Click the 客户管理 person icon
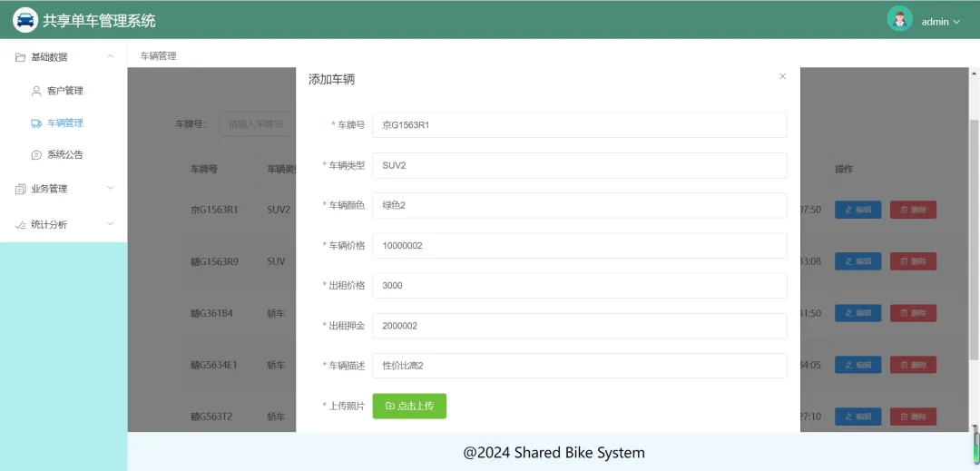The width and height of the screenshot is (980, 471). (x=36, y=91)
